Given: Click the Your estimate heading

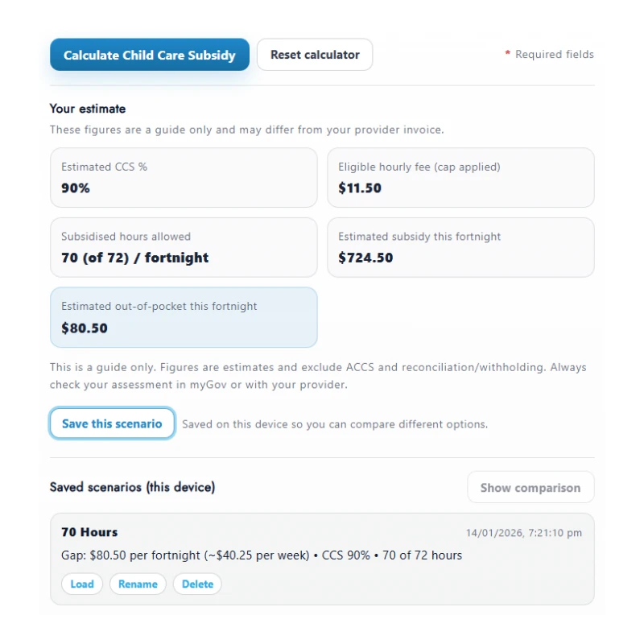Looking at the screenshot, I should [x=85, y=109].
